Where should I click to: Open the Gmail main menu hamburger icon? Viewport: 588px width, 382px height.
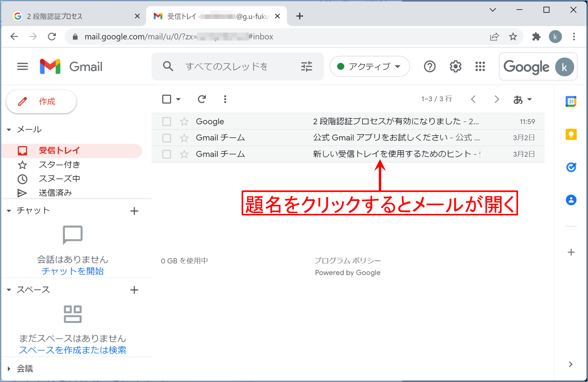[22, 66]
